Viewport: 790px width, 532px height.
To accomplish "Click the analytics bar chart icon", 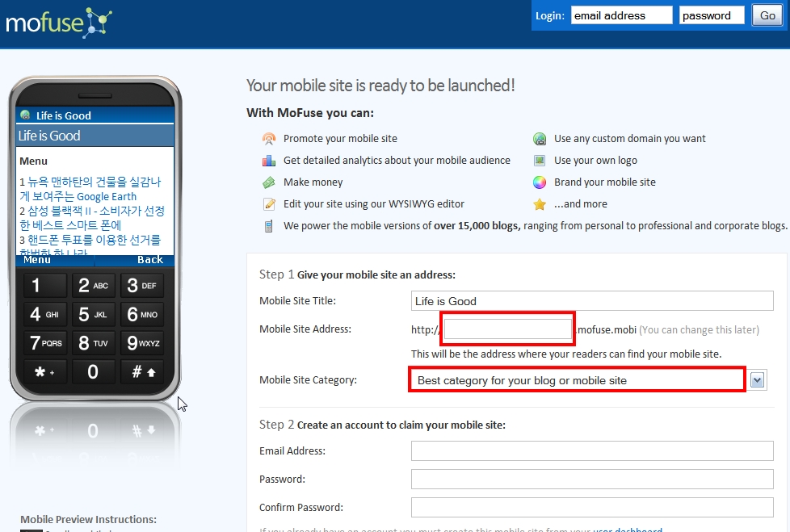I will pos(269,161).
